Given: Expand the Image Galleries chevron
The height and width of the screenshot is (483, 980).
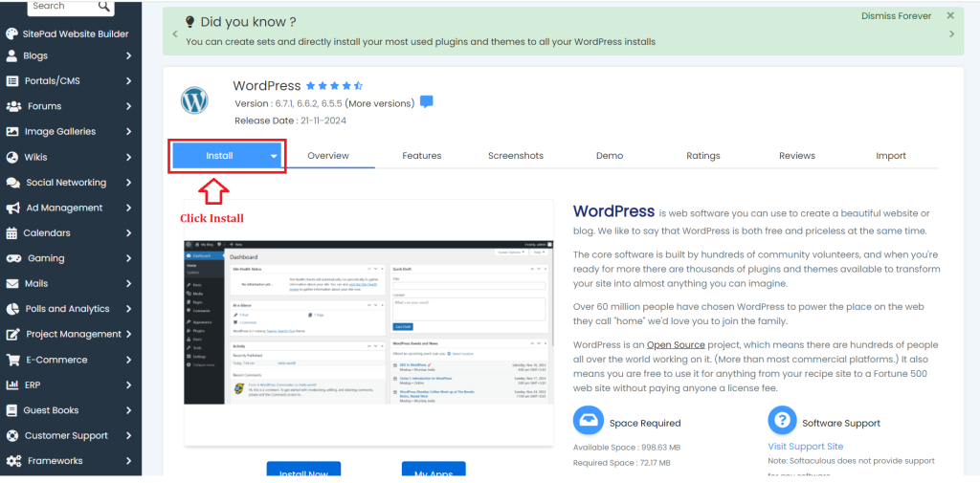Looking at the screenshot, I should [128, 132].
